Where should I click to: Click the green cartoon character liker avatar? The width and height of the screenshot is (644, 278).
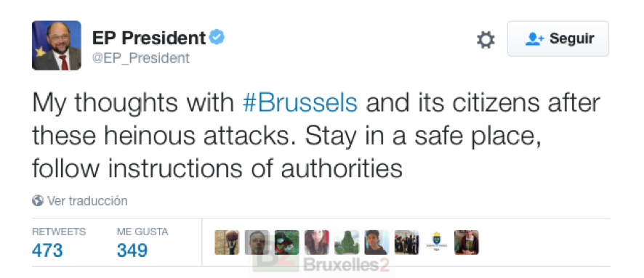click(x=286, y=242)
